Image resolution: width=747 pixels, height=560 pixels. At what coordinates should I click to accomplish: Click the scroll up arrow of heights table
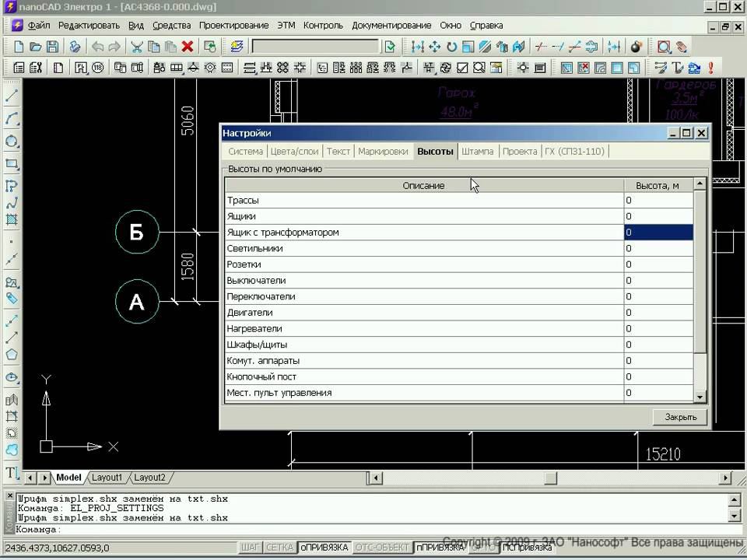pos(700,184)
